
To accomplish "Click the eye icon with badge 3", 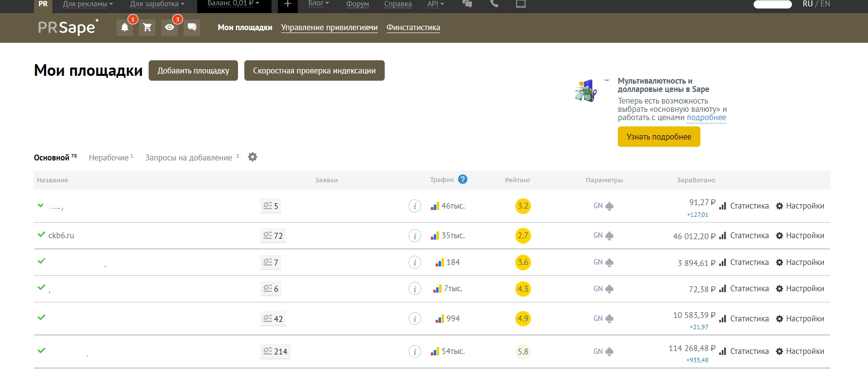I will pos(170,27).
